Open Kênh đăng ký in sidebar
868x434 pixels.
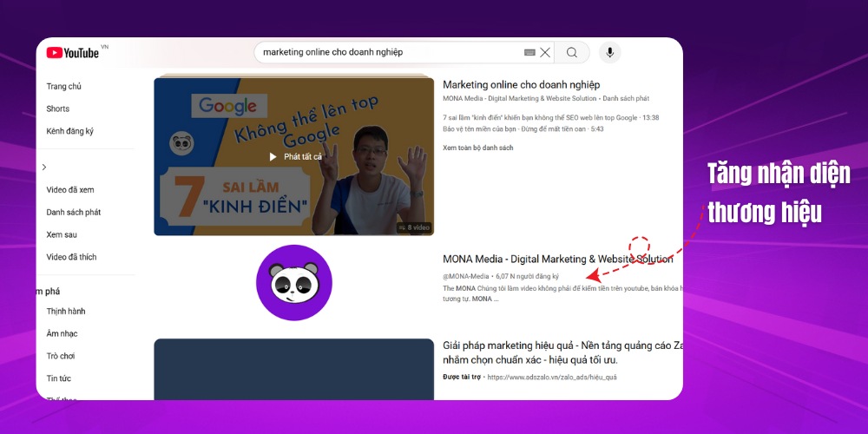click(x=70, y=131)
